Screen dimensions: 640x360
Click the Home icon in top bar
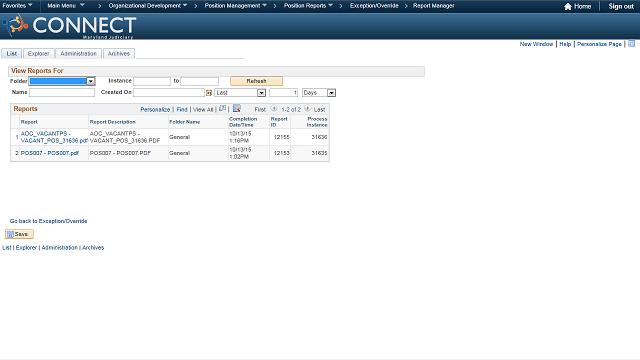coord(567,6)
